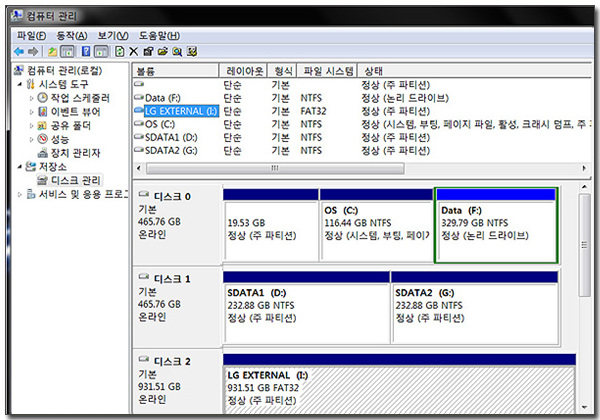Open the 파일(F) menu
The image size is (600, 420).
(x=31, y=36)
